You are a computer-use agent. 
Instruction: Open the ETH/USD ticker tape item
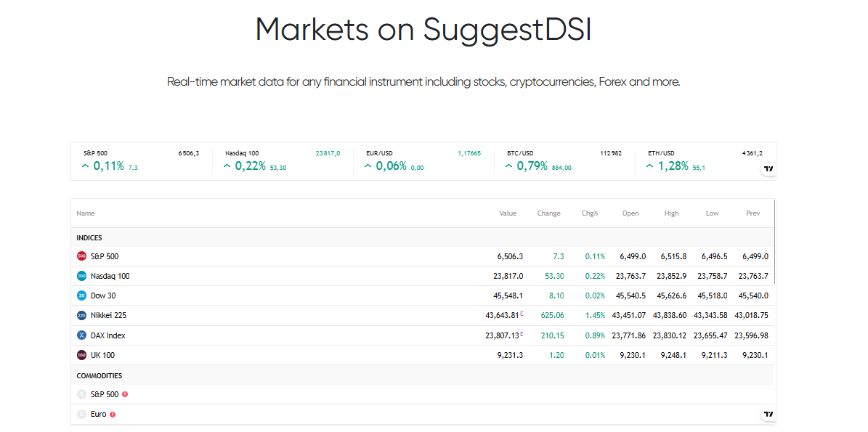(x=705, y=161)
